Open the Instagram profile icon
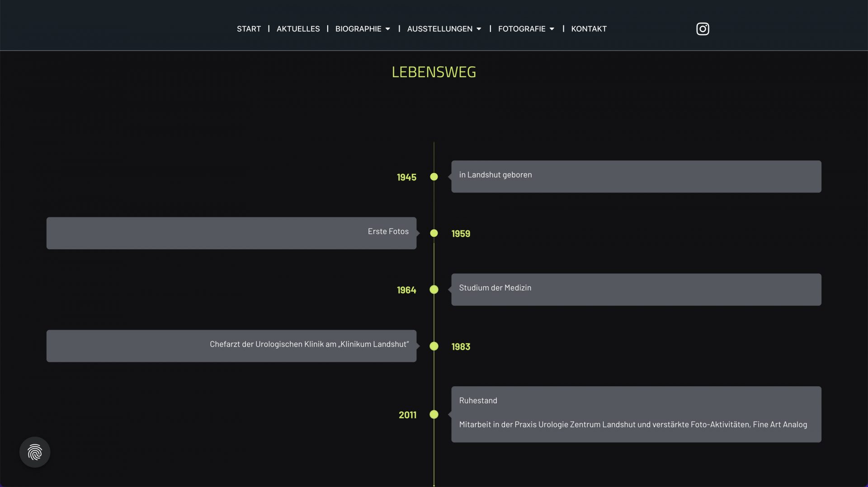The image size is (868, 487). tap(702, 29)
